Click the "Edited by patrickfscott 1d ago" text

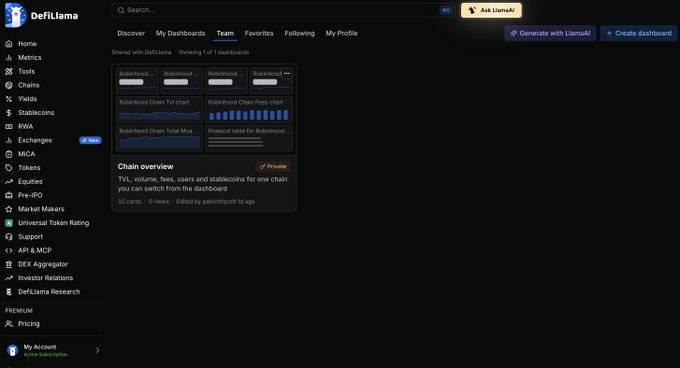216,202
